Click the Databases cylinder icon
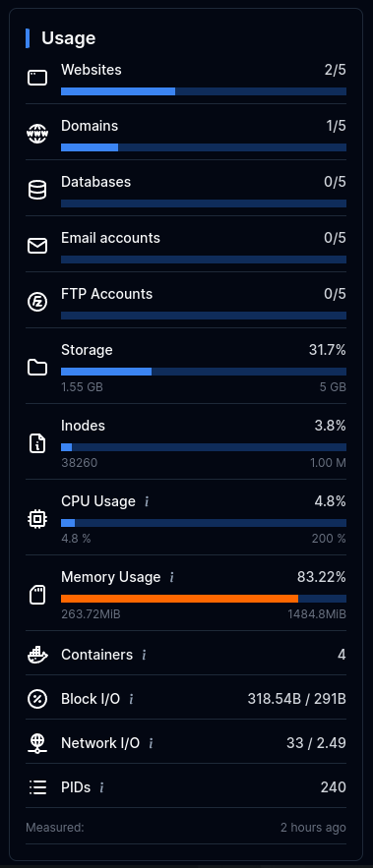 point(37,190)
